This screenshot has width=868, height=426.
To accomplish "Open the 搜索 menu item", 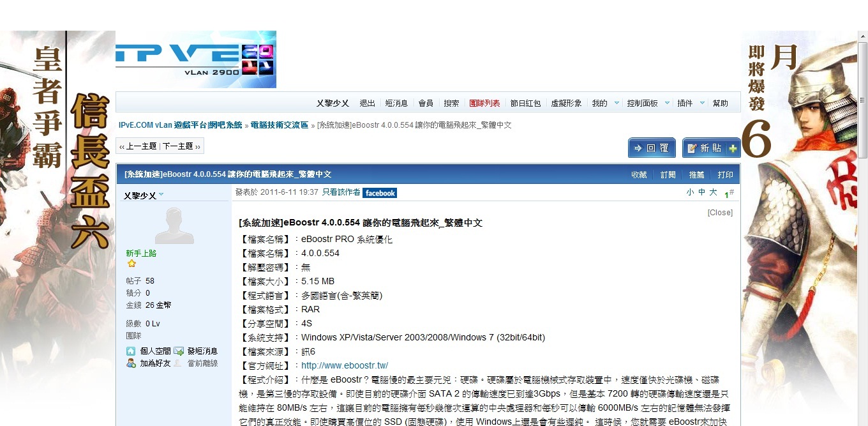I will click(451, 103).
